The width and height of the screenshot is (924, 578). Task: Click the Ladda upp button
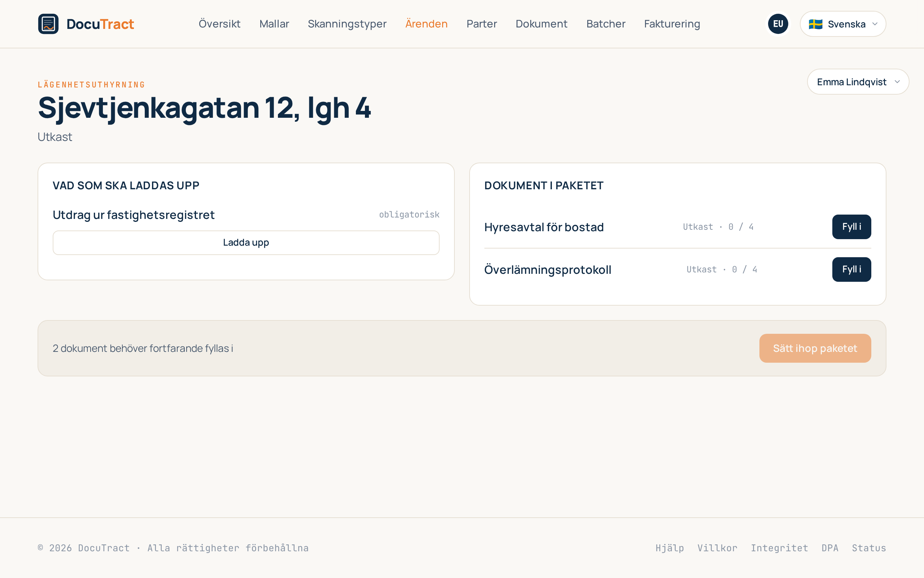246,242
